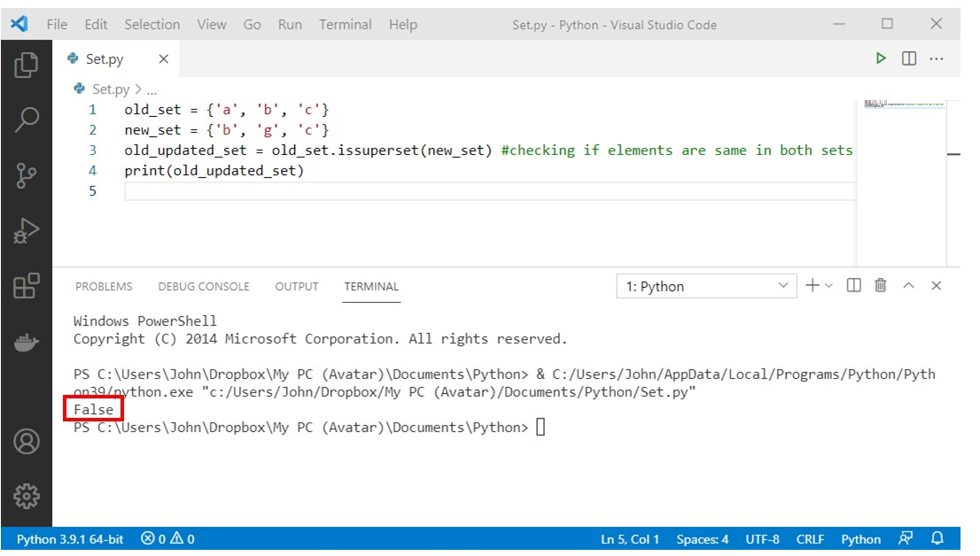
Task: Open the Source Control view
Action: 27,175
